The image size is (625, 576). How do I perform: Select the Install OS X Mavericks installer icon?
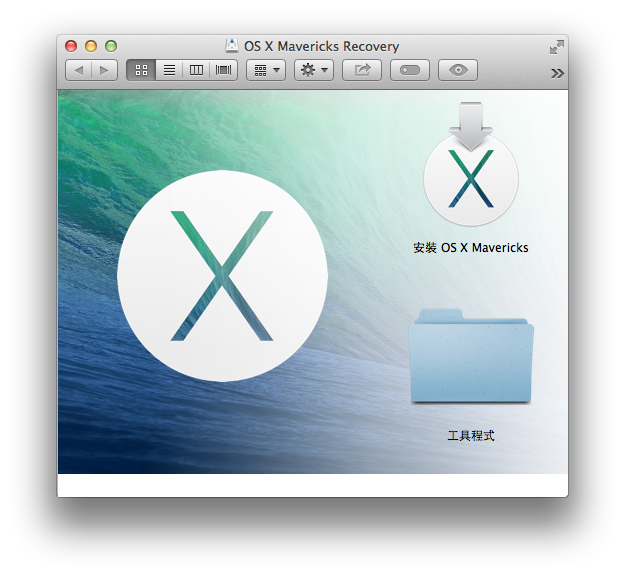tap(471, 164)
